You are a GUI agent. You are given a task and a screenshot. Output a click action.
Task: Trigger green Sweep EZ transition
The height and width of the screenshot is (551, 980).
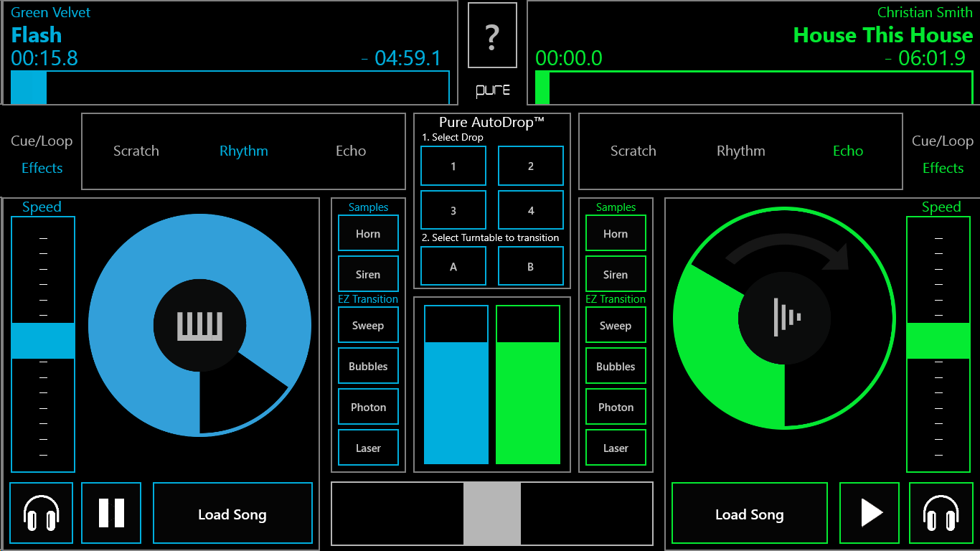click(616, 325)
